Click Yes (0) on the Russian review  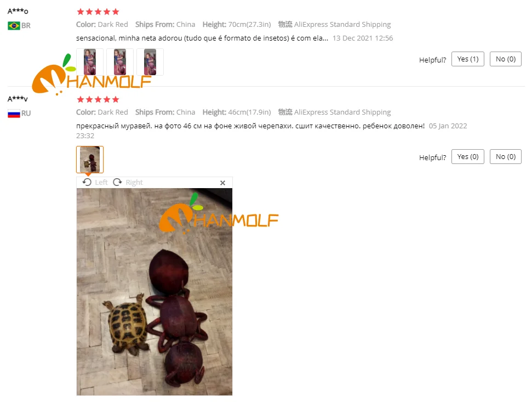[x=467, y=156]
